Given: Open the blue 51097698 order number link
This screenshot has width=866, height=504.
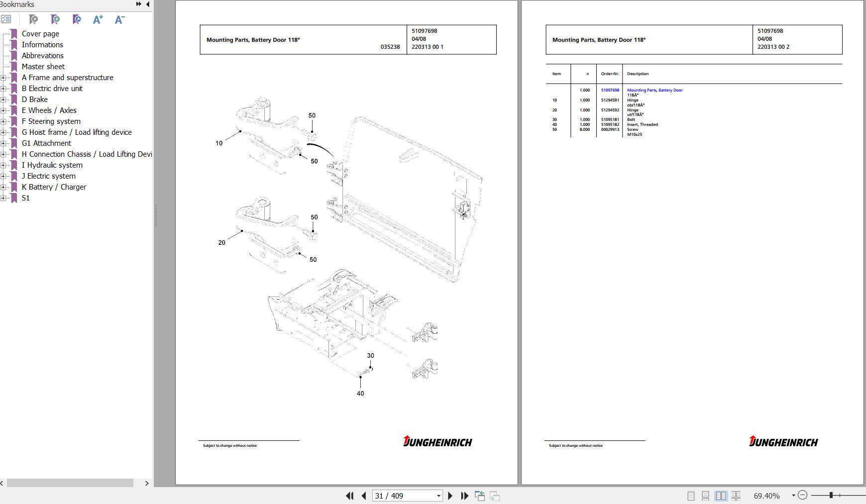Looking at the screenshot, I should (x=610, y=90).
